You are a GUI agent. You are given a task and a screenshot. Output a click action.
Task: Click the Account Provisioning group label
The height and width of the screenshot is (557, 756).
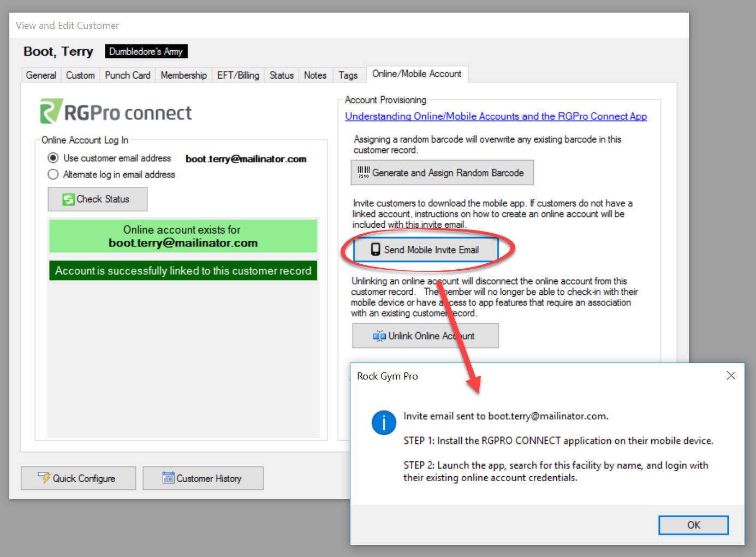[x=385, y=100]
